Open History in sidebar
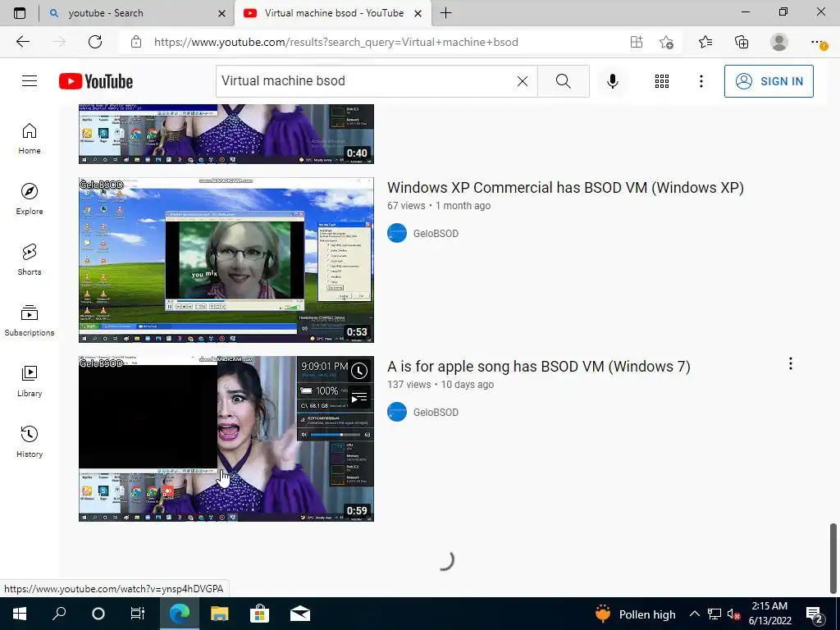Screen dimensions: 840x630 (x=30, y=441)
